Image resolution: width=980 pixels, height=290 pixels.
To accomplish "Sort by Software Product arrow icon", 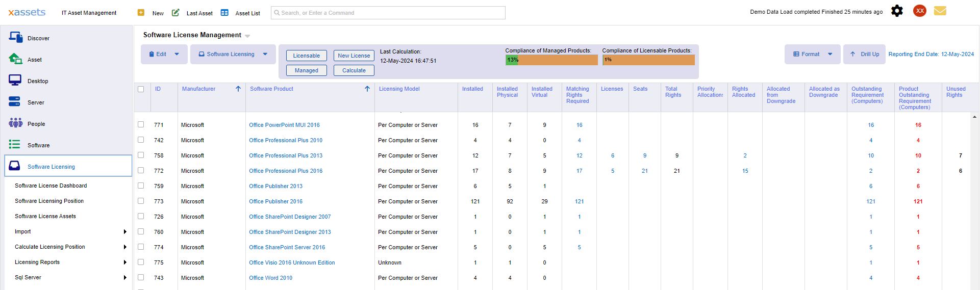I will [367, 89].
